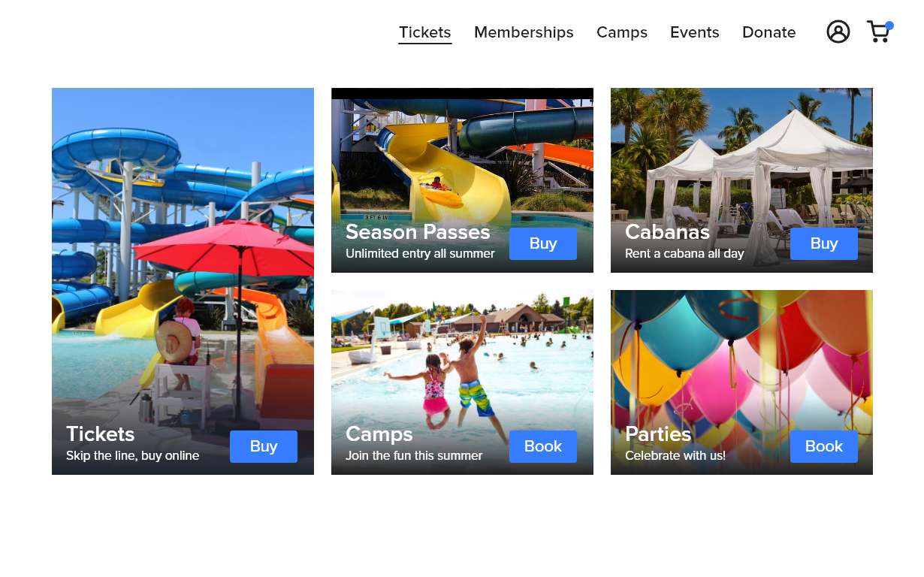This screenshot has height=577, width=924.
Task: Open the Donate page link
Action: 768,32
